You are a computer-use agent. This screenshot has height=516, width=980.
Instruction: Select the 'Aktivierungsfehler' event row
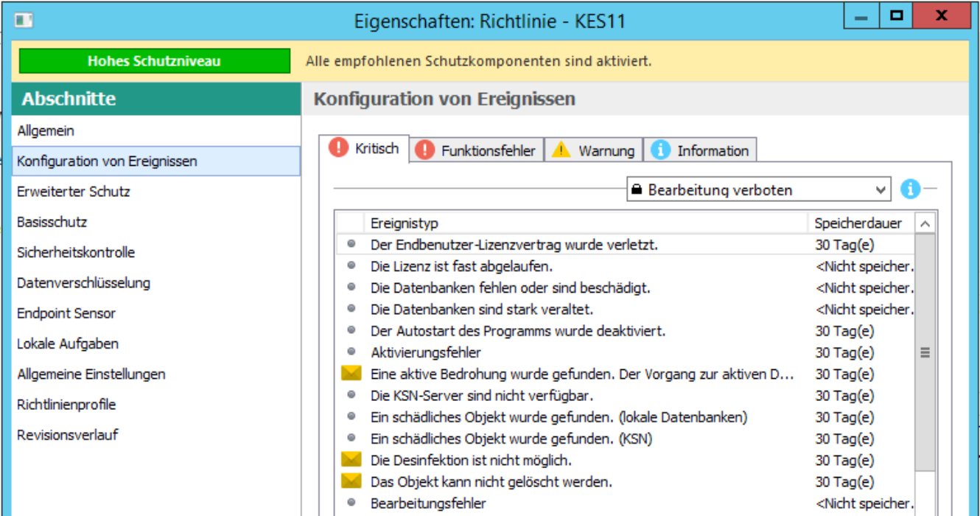click(624, 352)
